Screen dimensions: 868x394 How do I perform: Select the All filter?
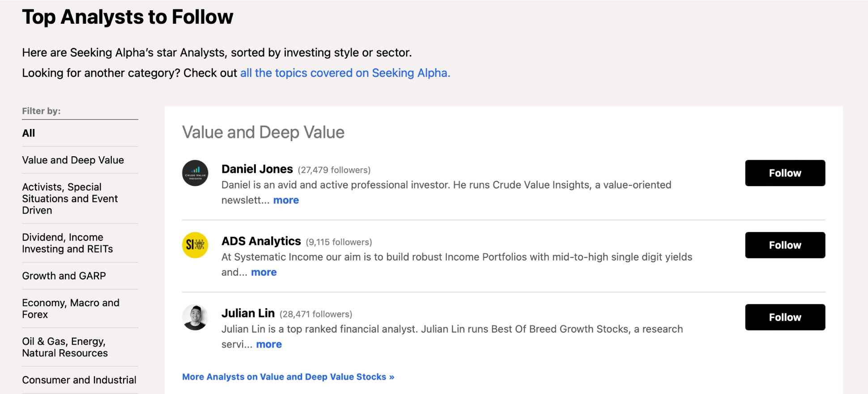pyautogui.click(x=29, y=133)
